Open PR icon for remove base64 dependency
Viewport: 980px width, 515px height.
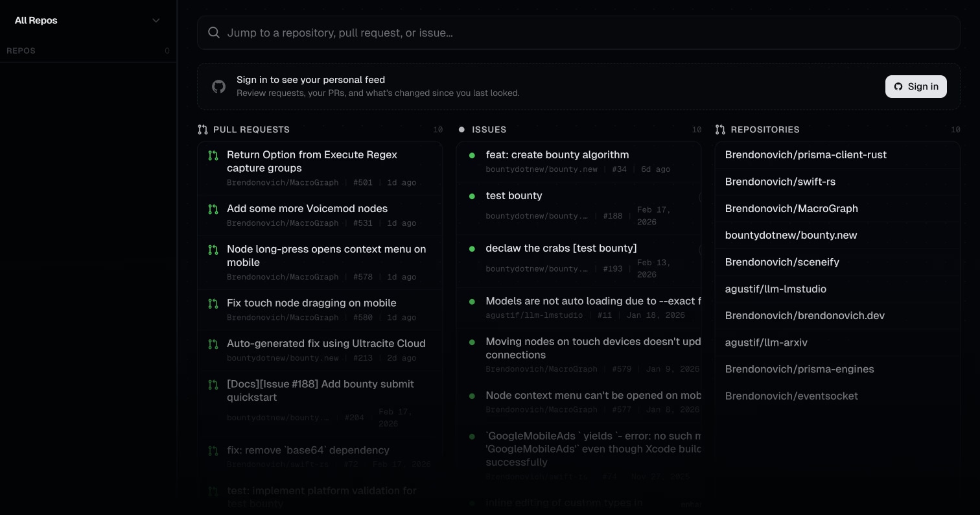(213, 451)
